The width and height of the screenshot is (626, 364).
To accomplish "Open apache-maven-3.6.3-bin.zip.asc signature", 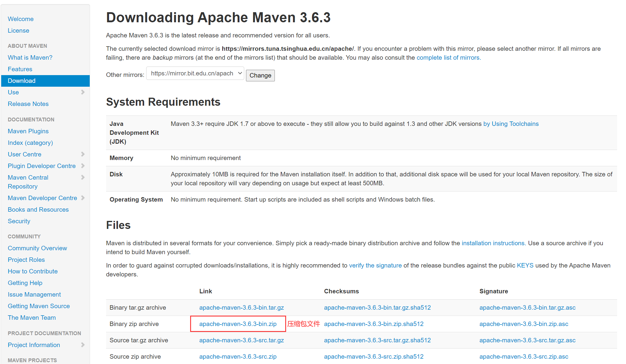I will (x=523, y=324).
